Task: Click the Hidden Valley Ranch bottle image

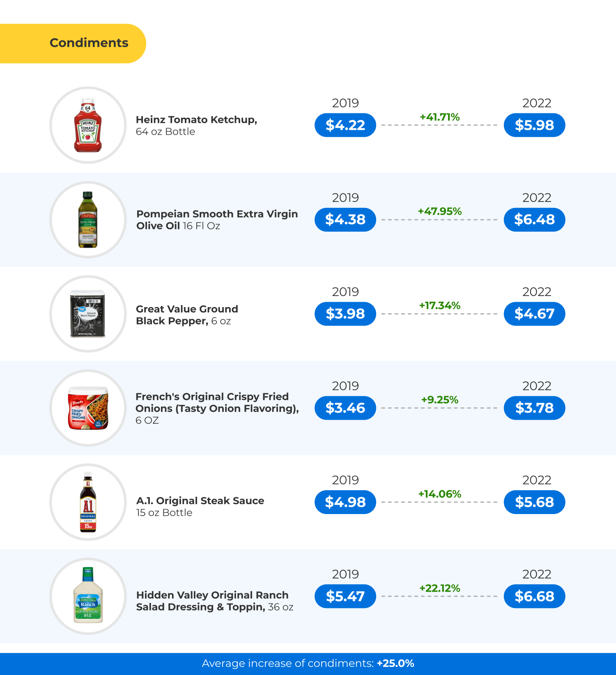Action: click(x=88, y=596)
